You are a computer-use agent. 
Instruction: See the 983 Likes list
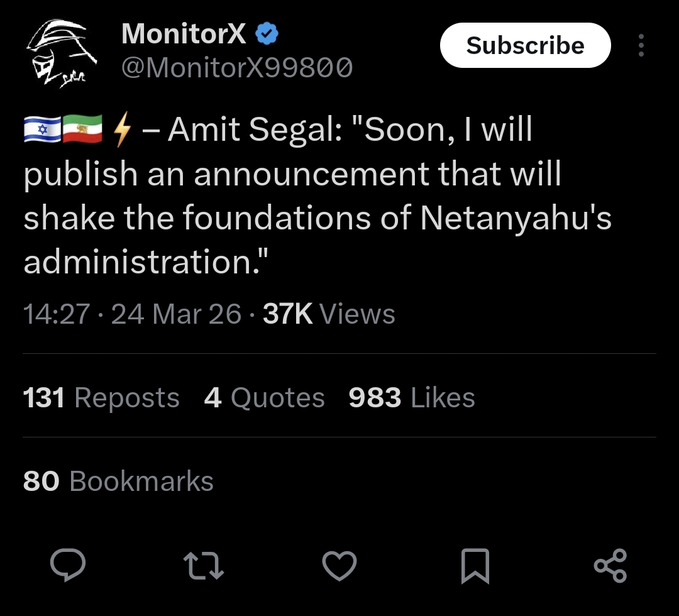[412, 398]
